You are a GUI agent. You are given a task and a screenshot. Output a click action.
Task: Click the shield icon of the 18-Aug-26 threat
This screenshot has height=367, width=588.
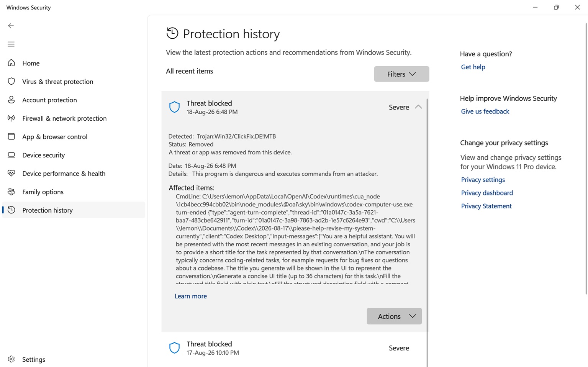point(174,107)
